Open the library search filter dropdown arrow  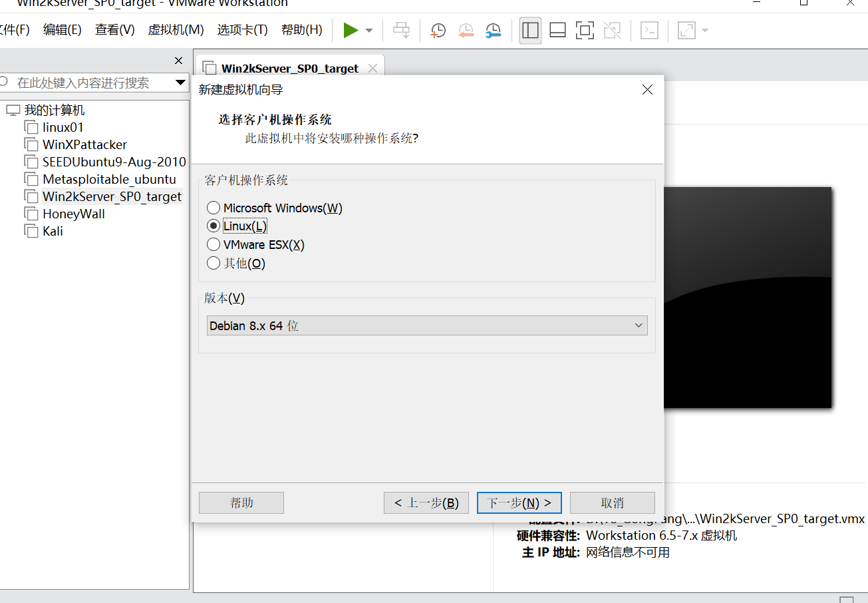tap(180, 83)
